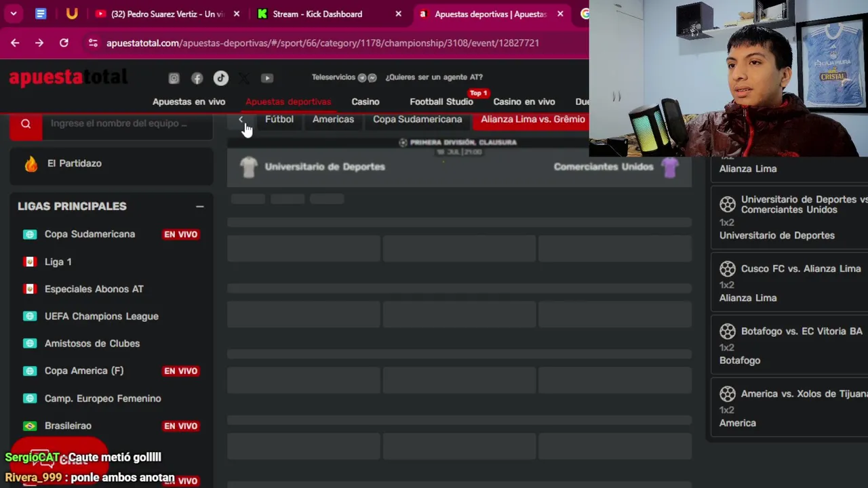Click Universitario de Deportes white jersey icon
This screenshot has width=868, height=488.
coord(248,167)
